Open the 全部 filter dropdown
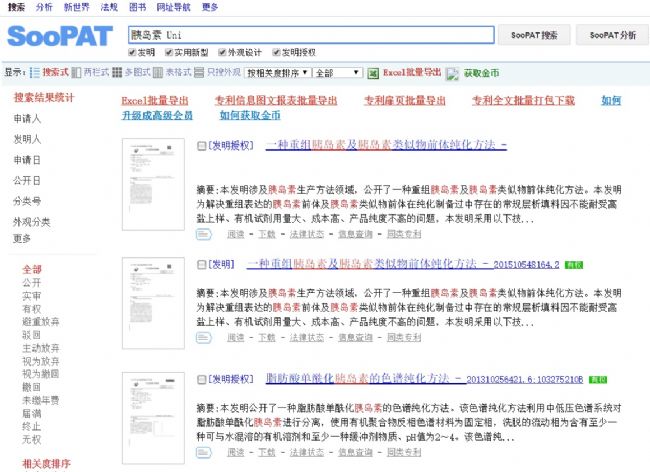 [337, 73]
